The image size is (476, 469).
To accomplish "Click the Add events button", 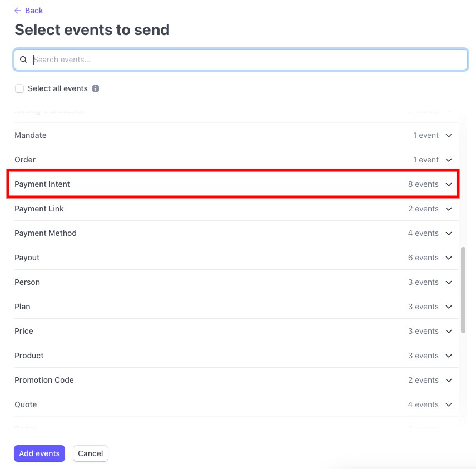I will [39, 453].
